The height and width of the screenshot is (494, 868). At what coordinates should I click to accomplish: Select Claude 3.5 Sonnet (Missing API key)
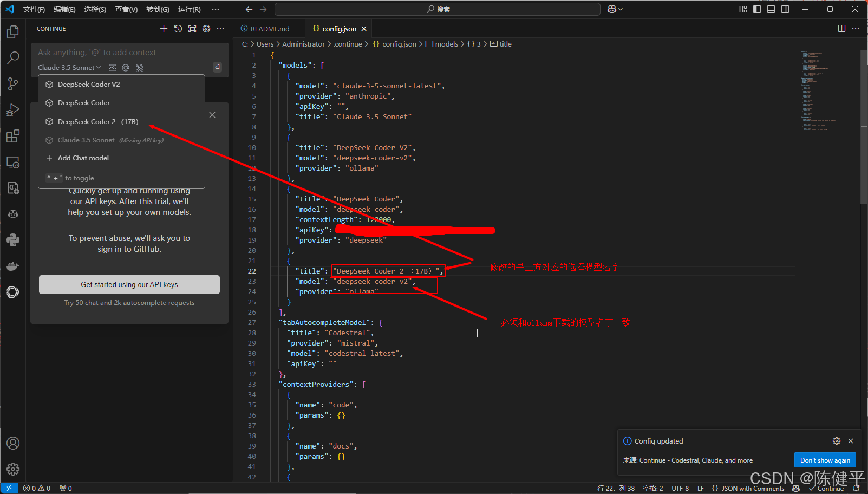point(121,140)
